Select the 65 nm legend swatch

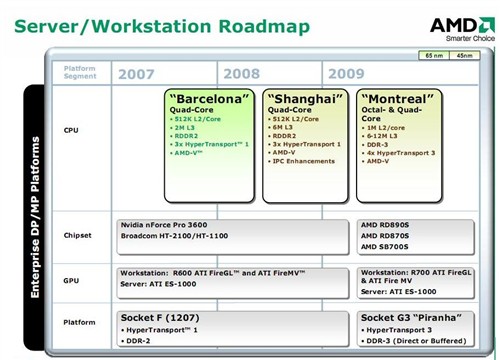[434, 55]
